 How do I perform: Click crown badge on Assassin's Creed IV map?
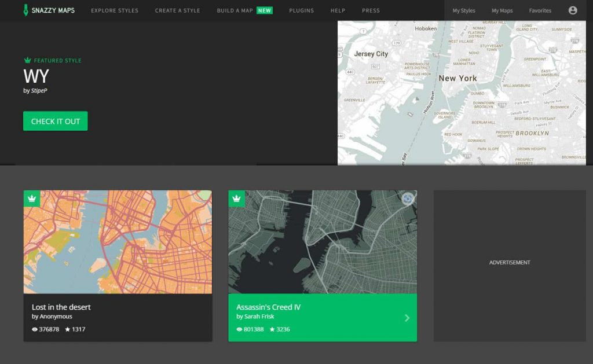(236, 198)
